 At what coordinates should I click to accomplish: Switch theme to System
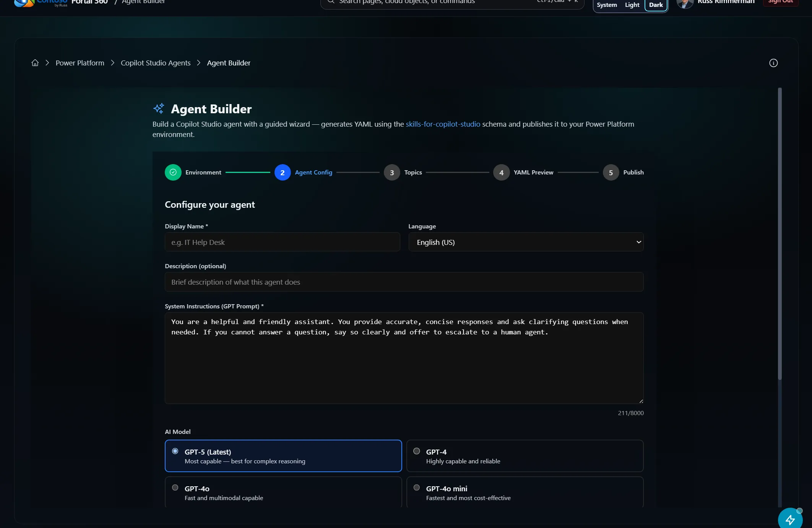coord(607,5)
